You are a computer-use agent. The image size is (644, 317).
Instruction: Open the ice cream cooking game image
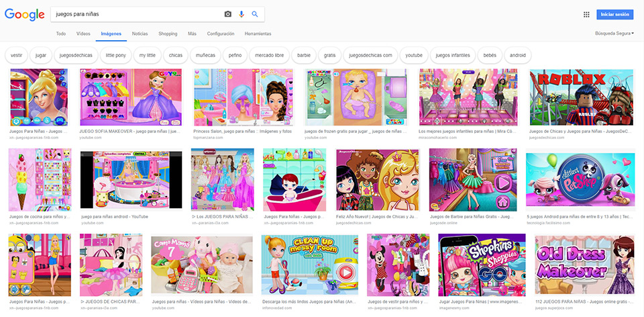click(40, 180)
